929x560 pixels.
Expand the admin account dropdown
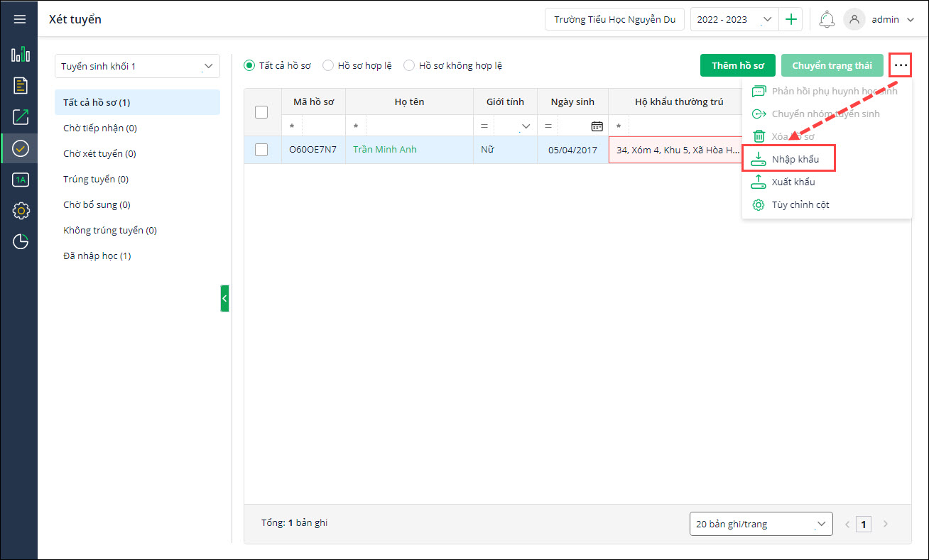pos(911,20)
